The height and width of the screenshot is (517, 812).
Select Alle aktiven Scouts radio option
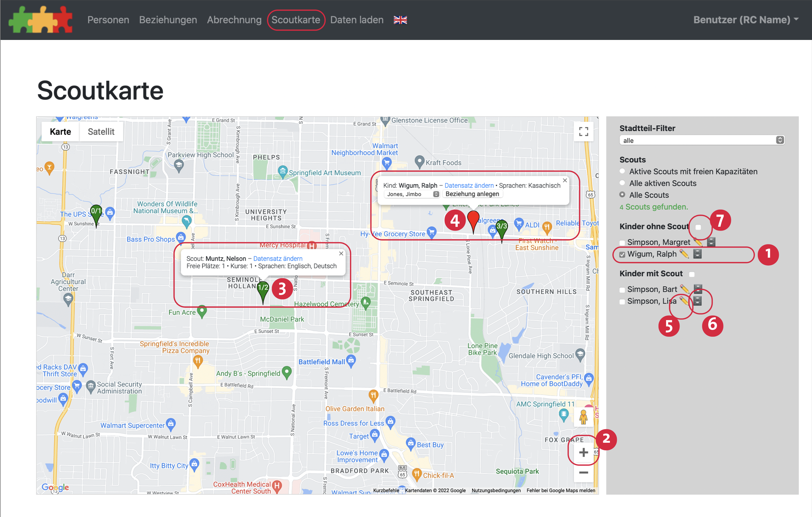click(x=622, y=183)
